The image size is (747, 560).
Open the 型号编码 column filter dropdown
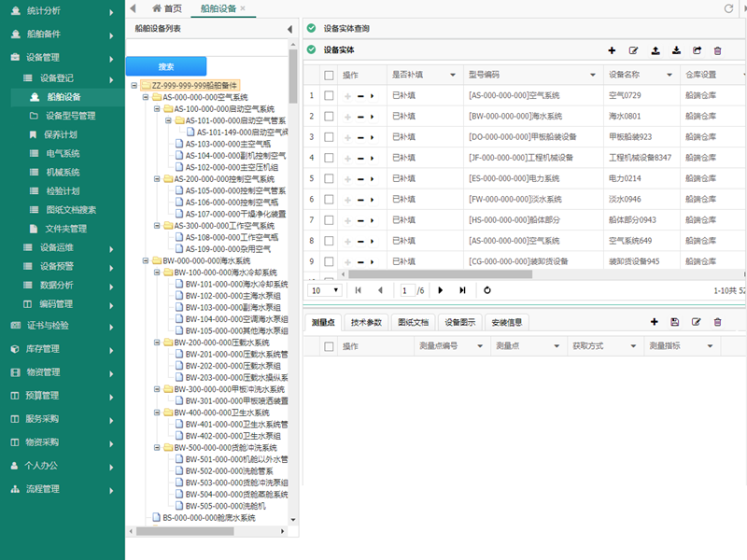click(592, 74)
